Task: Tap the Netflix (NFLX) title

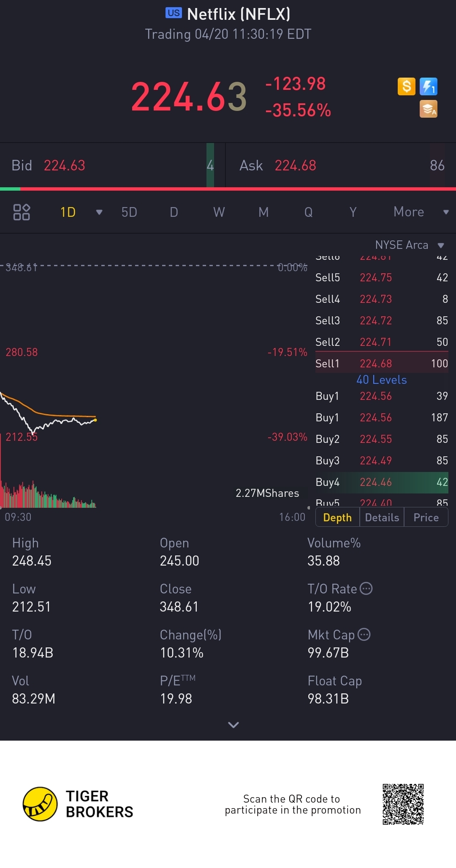Action: 239,14
